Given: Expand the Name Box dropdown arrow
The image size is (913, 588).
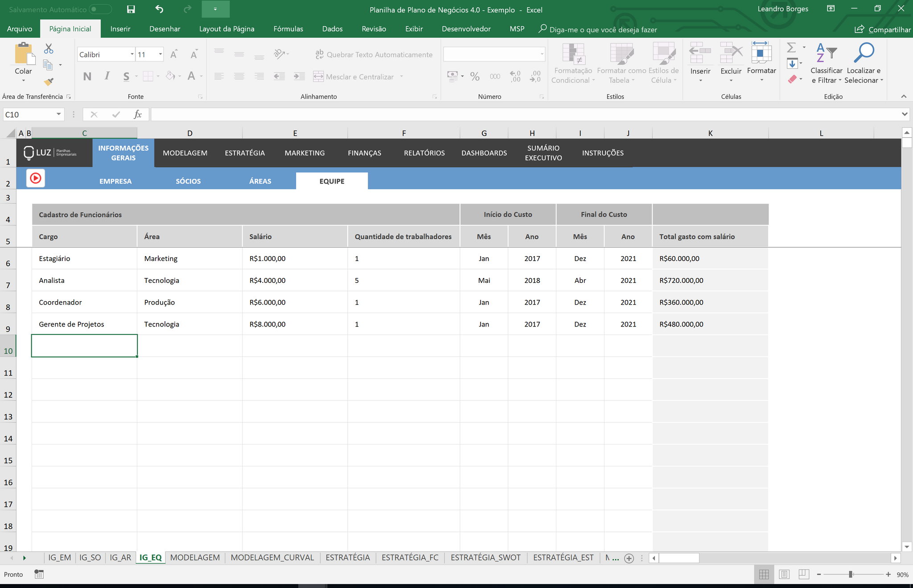Looking at the screenshot, I should point(58,114).
